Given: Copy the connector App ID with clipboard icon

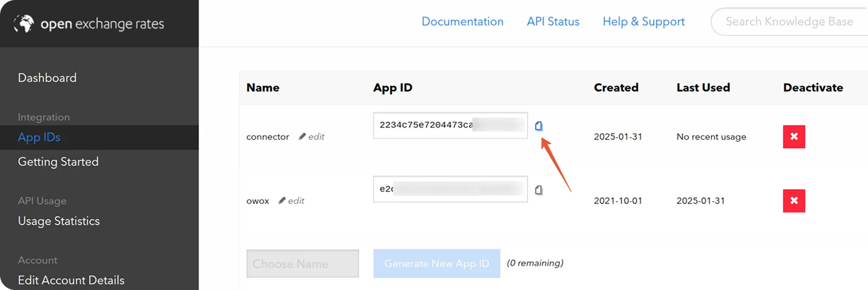Looking at the screenshot, I should click(x=539, y=126).
